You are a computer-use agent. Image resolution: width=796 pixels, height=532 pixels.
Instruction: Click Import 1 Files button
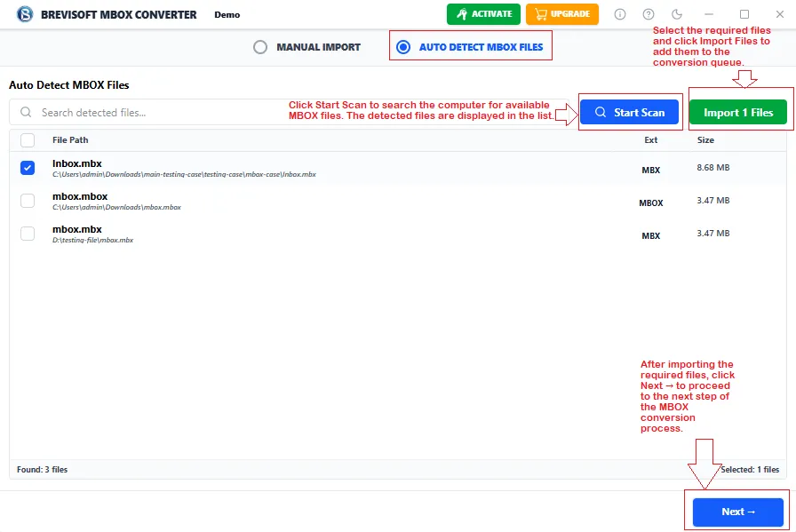(x=738, y=112)
